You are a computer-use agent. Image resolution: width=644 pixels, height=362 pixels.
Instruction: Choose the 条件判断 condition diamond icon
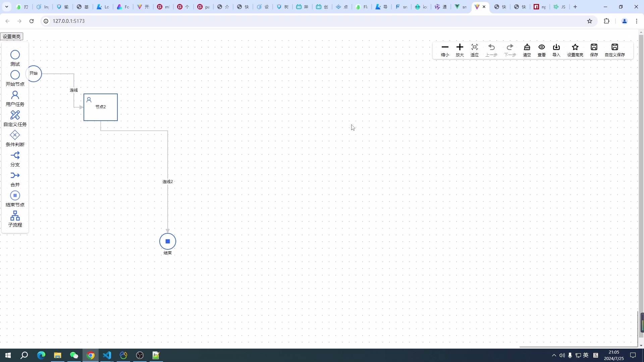point(15,135)
